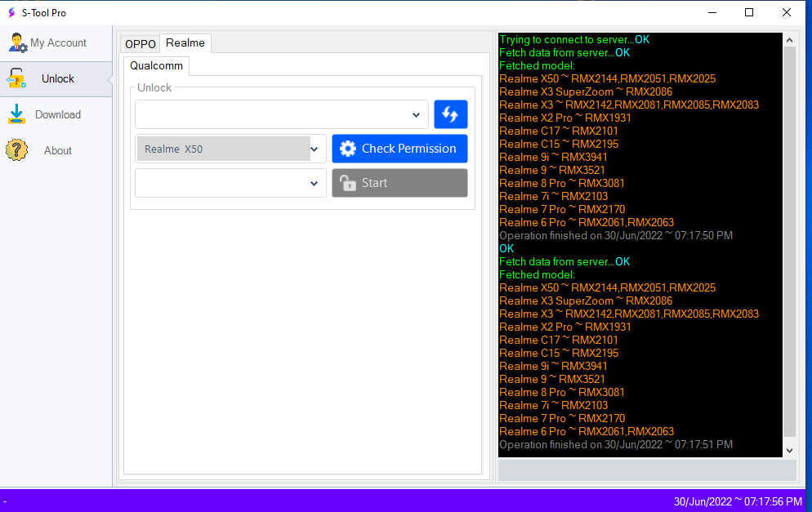Select the Realme tab
Image resolution: width=812 pixels, height=512 pixels.
pyautogui.click(x=185, y=43)
